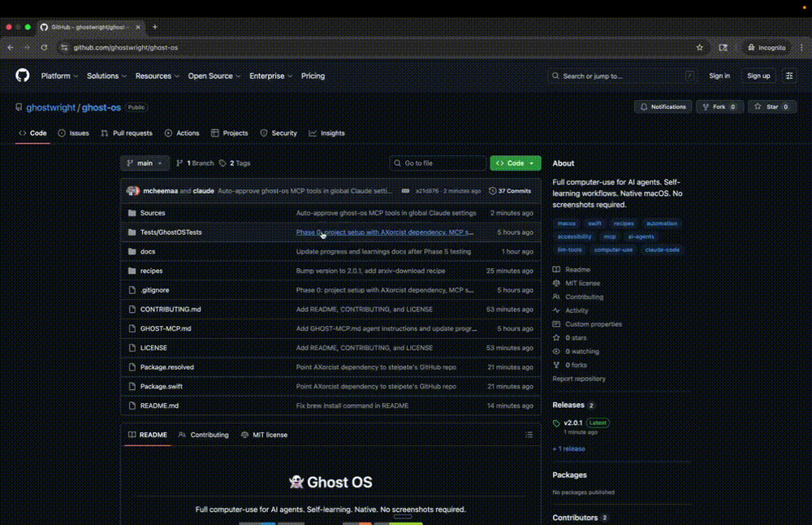Click the copy-path icon next to the commit message
The height and width of the screenshot is (525, 812).
click(404, 190)
